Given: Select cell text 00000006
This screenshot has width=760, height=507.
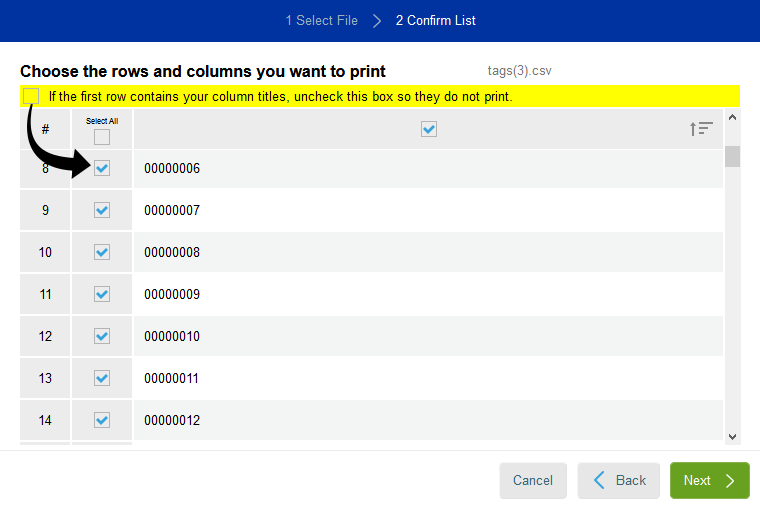Looking at the screenshot, I should point(172,168).
